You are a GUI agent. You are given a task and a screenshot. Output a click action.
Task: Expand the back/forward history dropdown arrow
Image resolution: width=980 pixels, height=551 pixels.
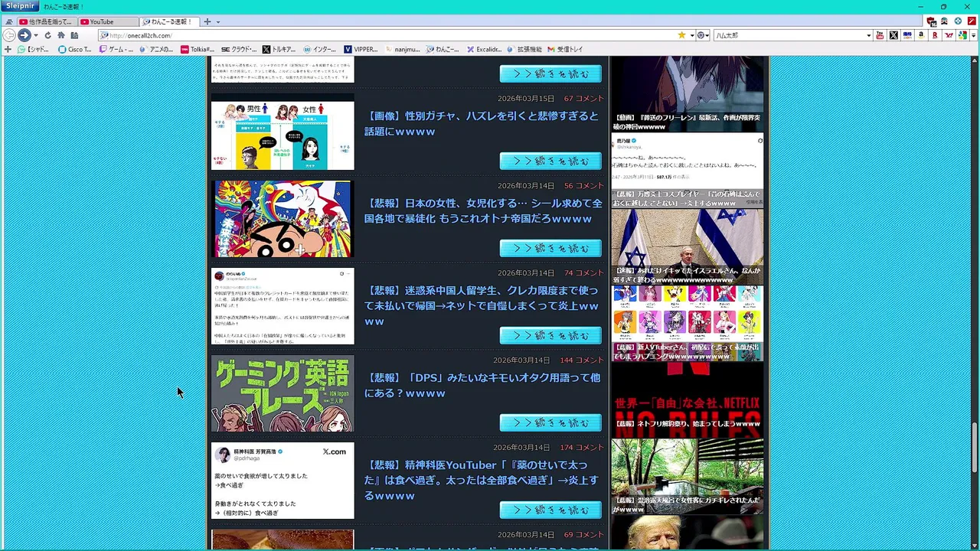35,35
